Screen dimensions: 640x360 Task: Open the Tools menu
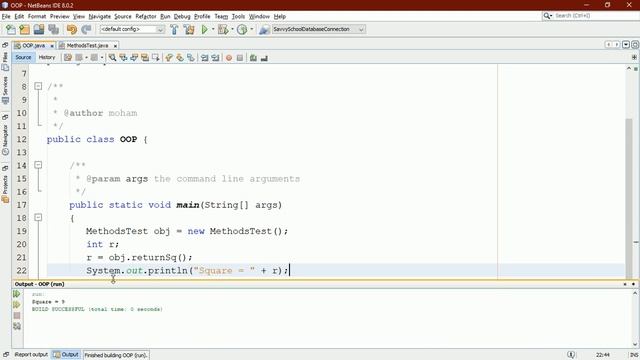(x=238, y=16)
